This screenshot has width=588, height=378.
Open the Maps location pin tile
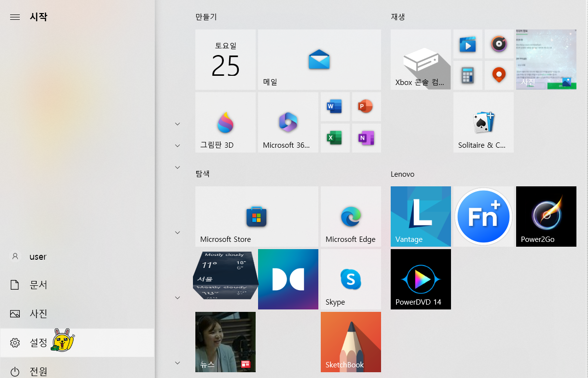point(499,75)
